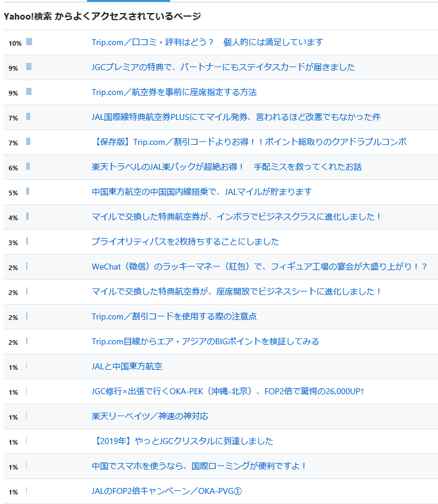This screenshot has width=438, height=504.
Task: Open JGC修行×出張で行くOKA-PEK link
Action: tap(228, 391)
